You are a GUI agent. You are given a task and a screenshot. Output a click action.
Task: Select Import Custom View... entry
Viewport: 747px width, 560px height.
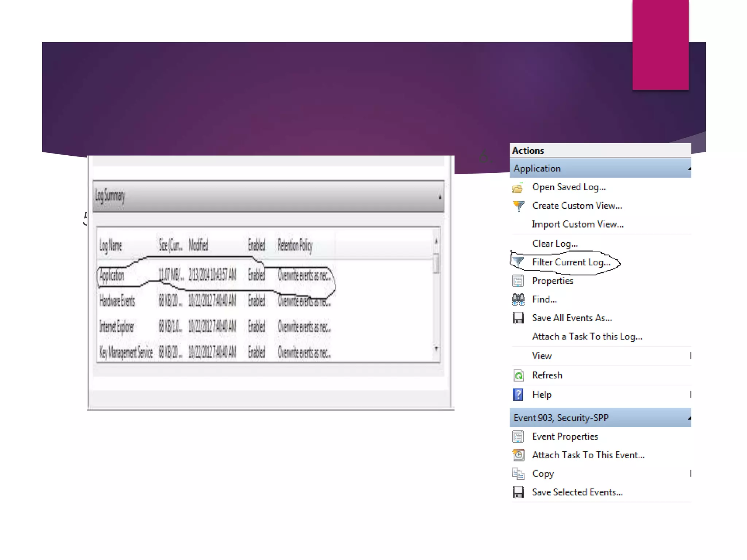click(577, 224)
